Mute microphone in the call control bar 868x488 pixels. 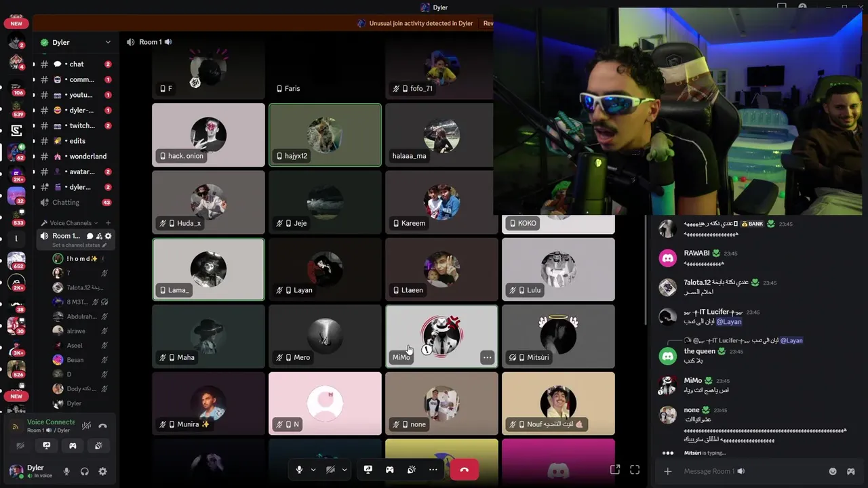pos(299,470)
